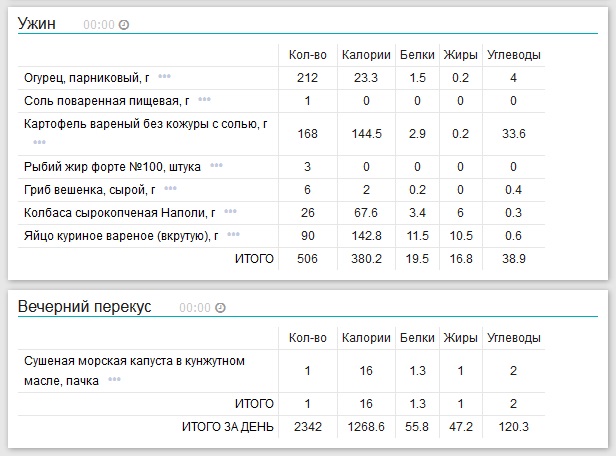Click the three dots under Картофель вареный
This screenshot has width=616, height=456.
[x=39, y=142]
